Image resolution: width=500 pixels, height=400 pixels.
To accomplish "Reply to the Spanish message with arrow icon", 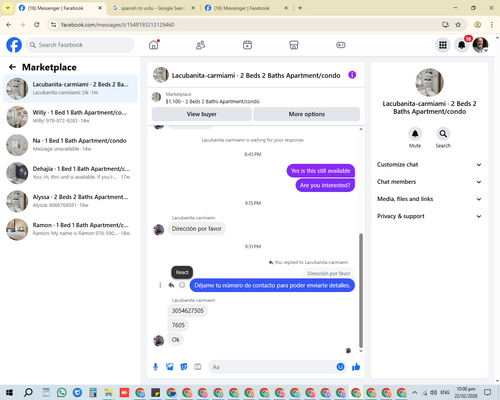I will 171,285.
